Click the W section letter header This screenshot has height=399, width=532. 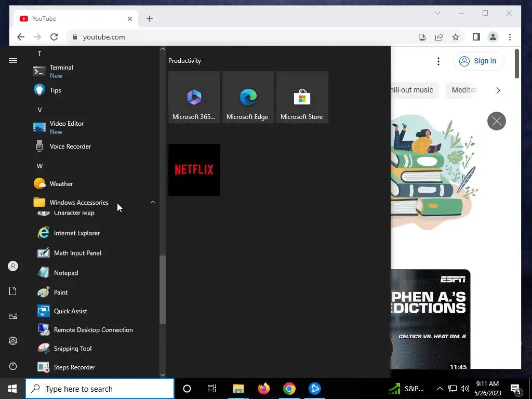tap(39, 166)
